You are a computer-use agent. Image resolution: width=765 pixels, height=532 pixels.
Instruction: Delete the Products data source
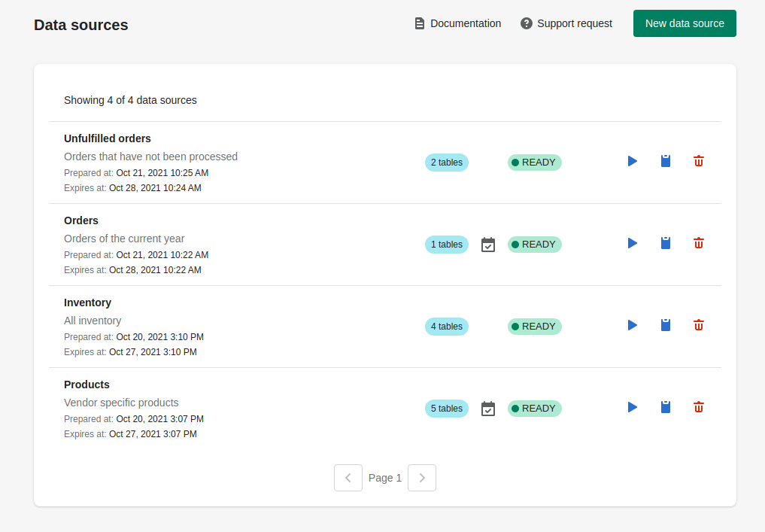[698, 407]
